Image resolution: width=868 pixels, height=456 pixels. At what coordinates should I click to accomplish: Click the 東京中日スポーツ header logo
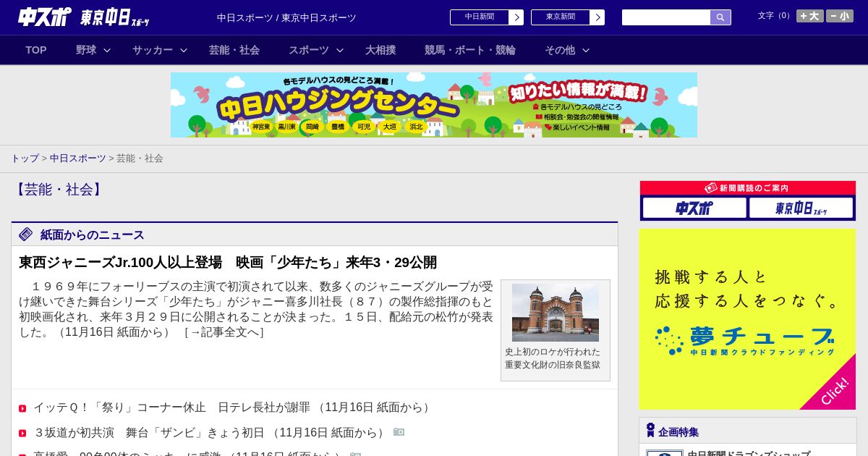coord(115,17)
